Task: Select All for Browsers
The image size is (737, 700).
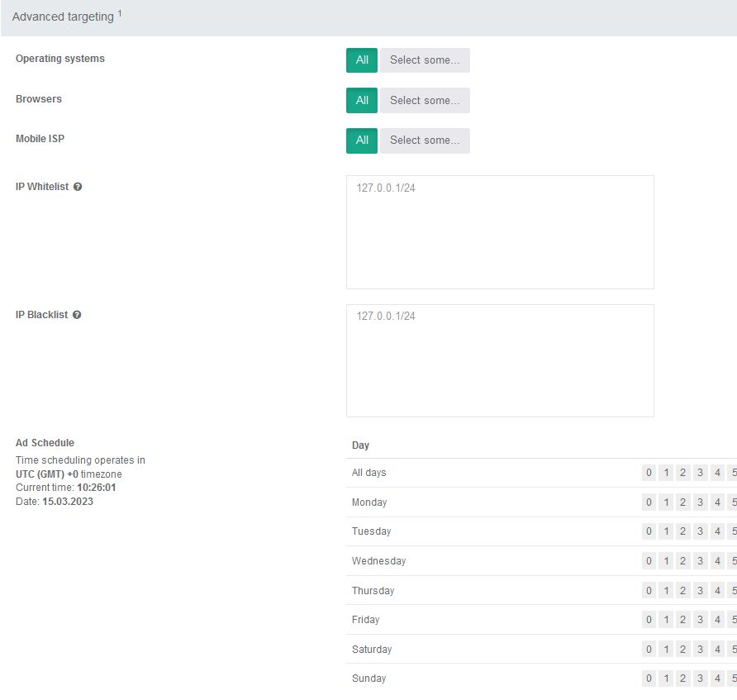Action: click(x=362, y=100)
